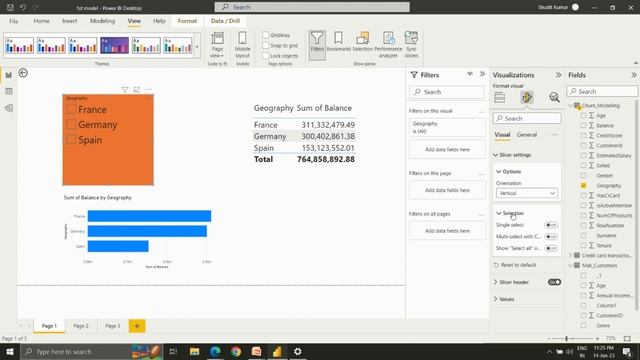The width and height of the screenshot is (640, 360).
Task: Open Performance analyzer pane
Action: pyautogui.click(x=388, y=44)
